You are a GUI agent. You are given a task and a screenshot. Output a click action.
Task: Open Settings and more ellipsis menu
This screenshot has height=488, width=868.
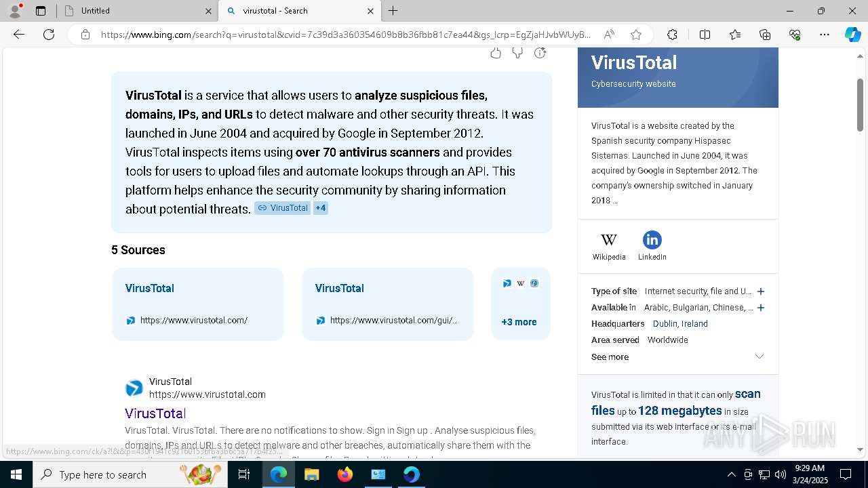tap(825, 35)
